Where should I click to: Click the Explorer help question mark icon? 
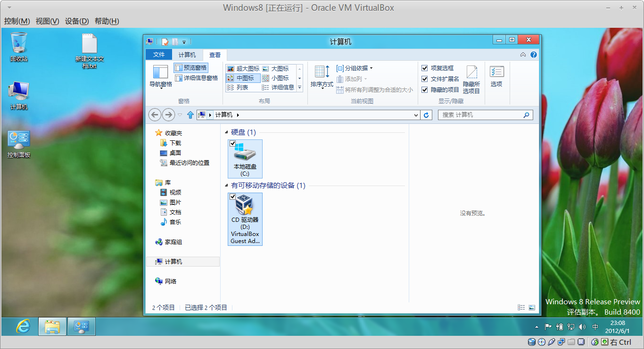(534, 55)
